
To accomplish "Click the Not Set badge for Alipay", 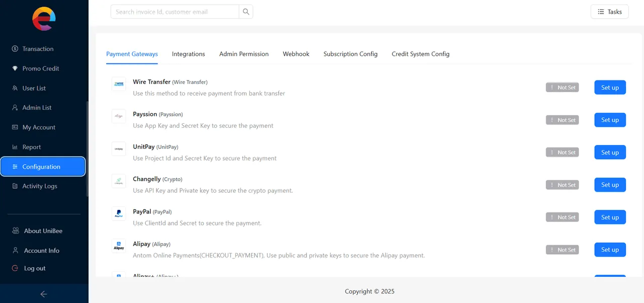I will pos(562,250).
